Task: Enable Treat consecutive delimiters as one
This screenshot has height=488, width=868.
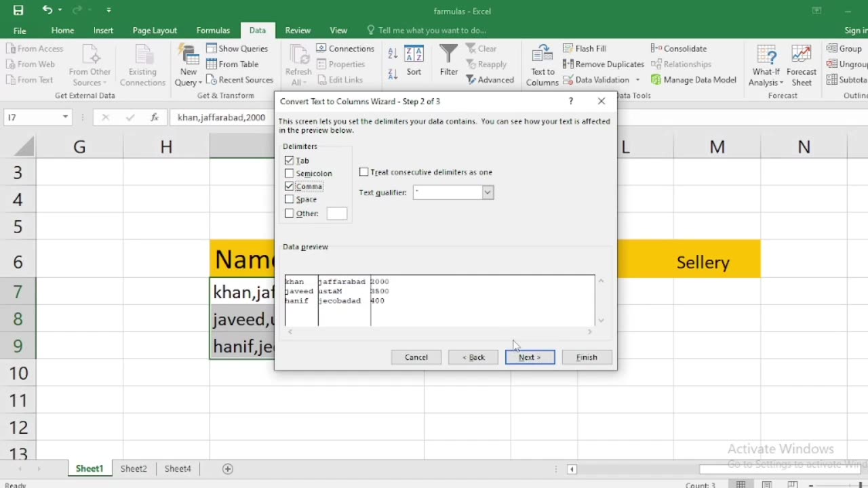Action: point(364,172)
